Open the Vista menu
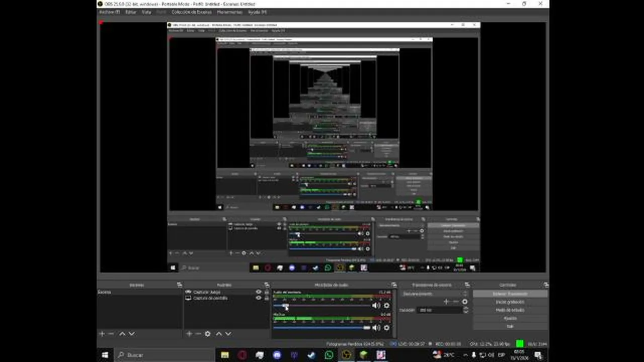644x362 pixels. tap(146, 12)
